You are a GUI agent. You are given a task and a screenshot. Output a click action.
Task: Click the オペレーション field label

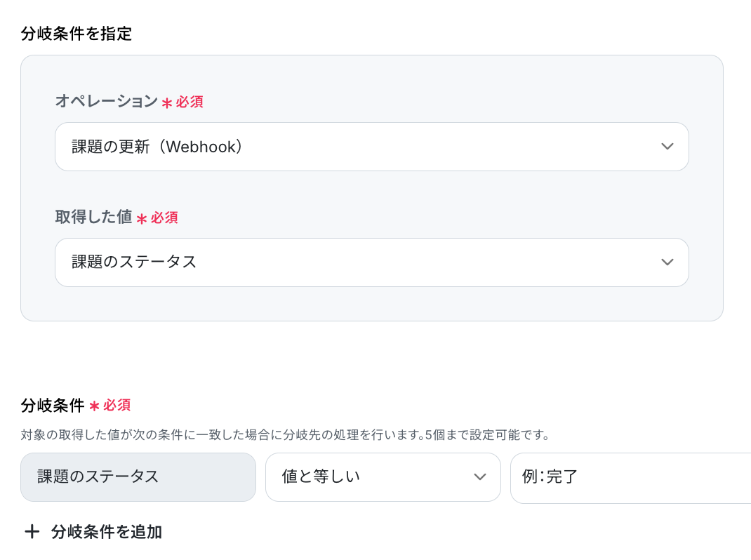click(x=106, y=101)
